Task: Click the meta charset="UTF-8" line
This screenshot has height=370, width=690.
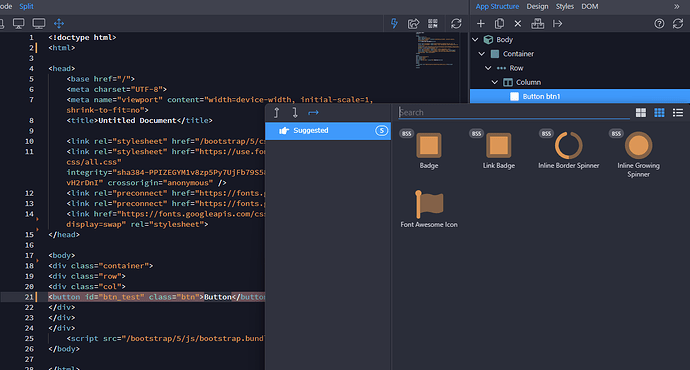Action: coord(117,89)
